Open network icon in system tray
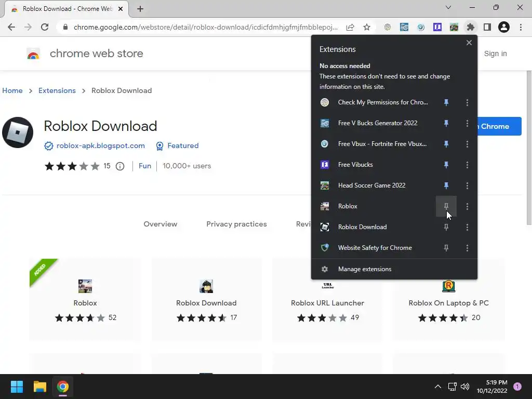 [453, 387]
